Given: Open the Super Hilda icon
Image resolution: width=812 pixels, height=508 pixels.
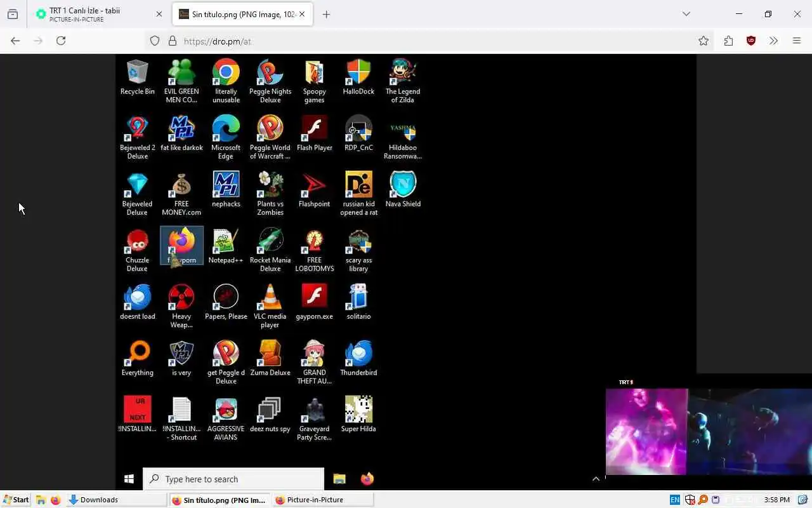Looking at the screenshot, I should (x=358, y=415).
